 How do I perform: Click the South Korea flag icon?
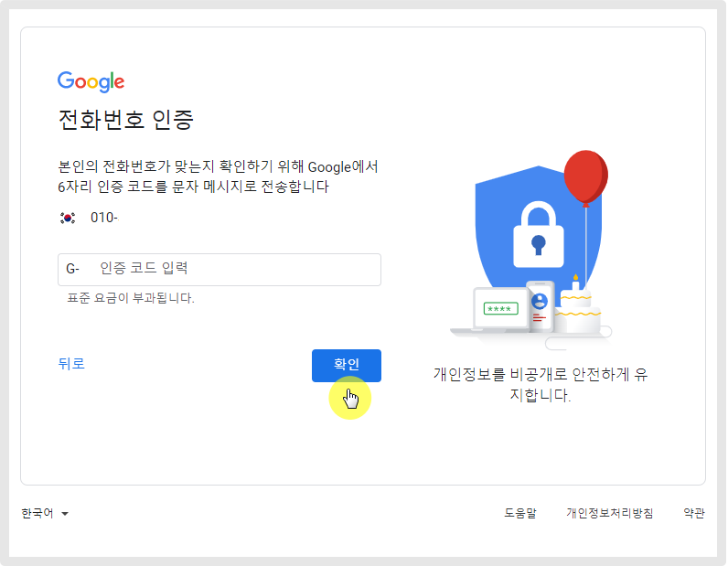(x=67, y=218)
